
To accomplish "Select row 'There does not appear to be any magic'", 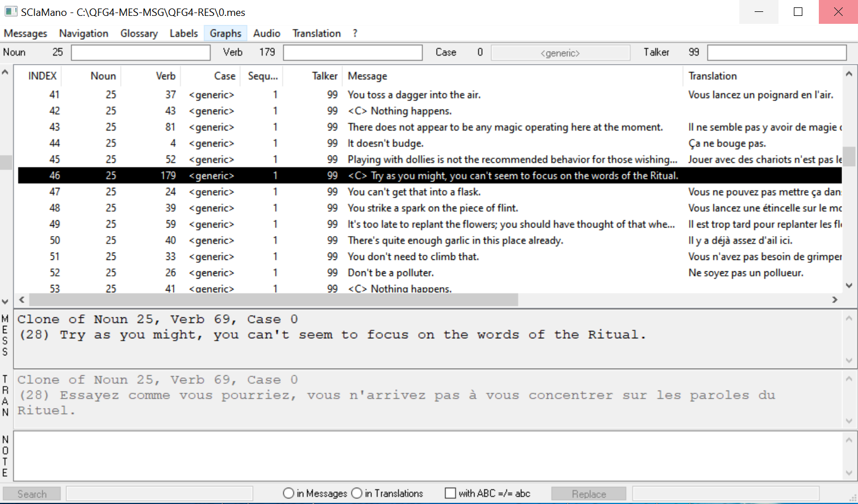I will point(430,127).
